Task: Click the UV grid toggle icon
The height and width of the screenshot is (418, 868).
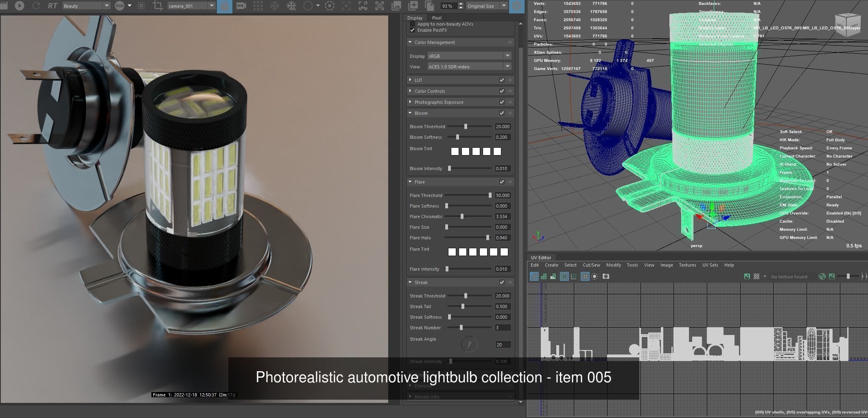Action: 585,276
